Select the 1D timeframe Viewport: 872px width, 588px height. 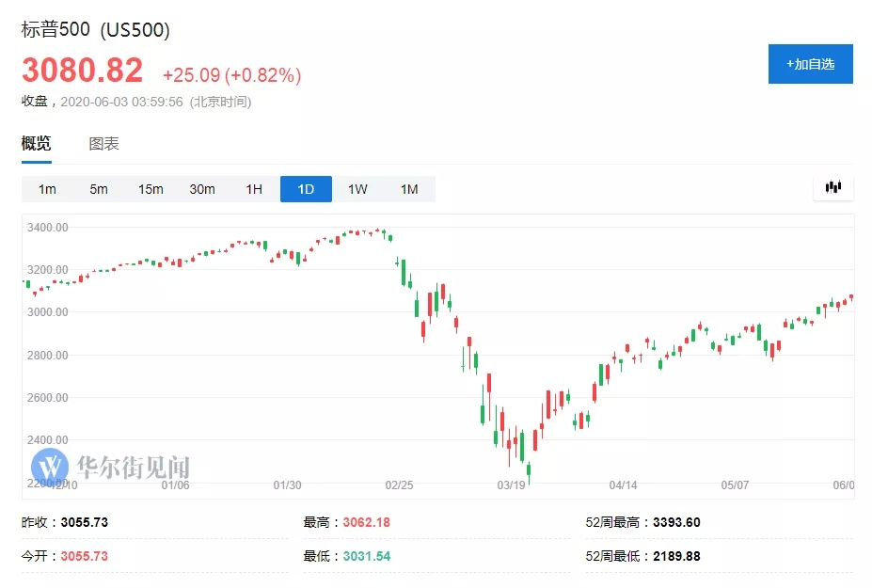click(x=306, y=189)
